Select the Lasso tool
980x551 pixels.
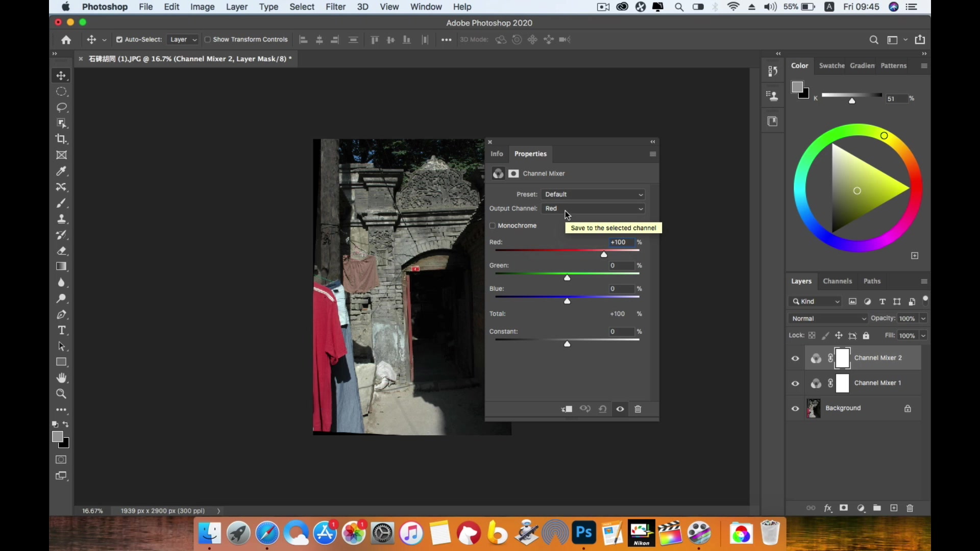click(x=61, y=107)
